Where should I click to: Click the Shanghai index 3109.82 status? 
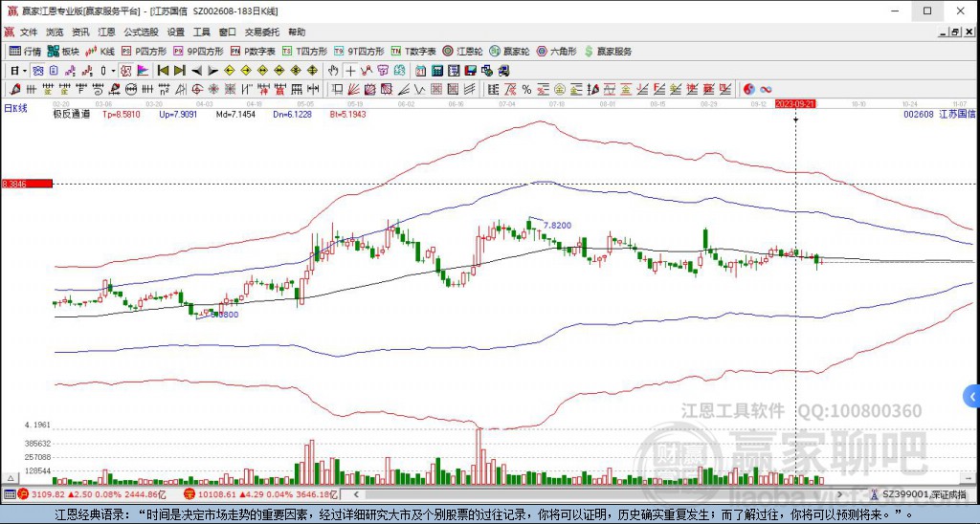(93, 494)
